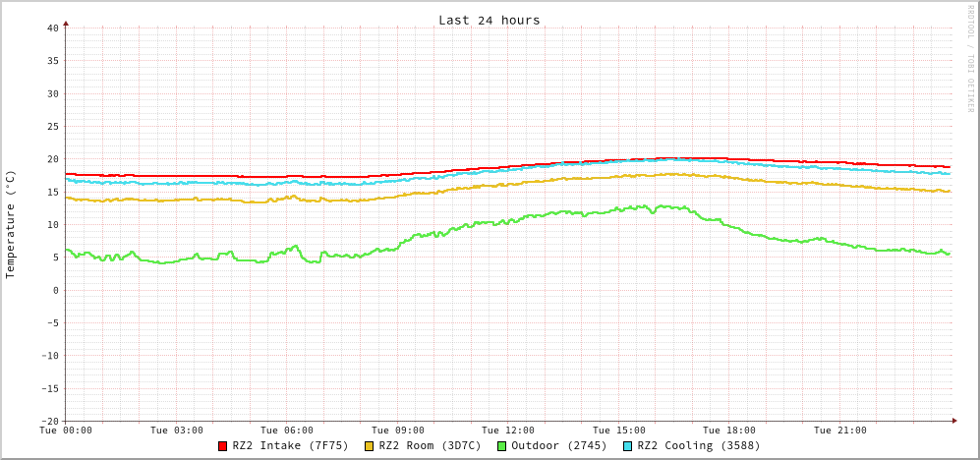Click the arrow at the y-axis top
Viewport: 980px width, 460px height.
pos(66,23)
